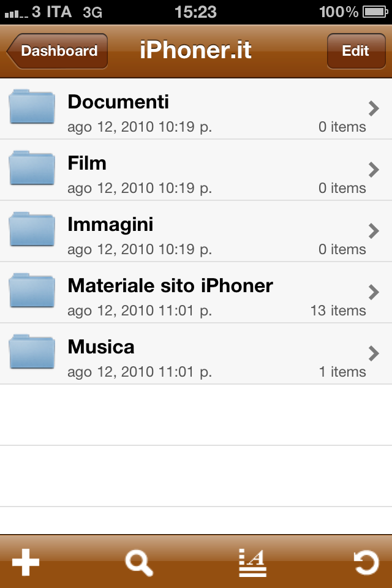Tap the iPhoner.it title
This screenshot has width=392, height=588.
[x=195, y=50]
